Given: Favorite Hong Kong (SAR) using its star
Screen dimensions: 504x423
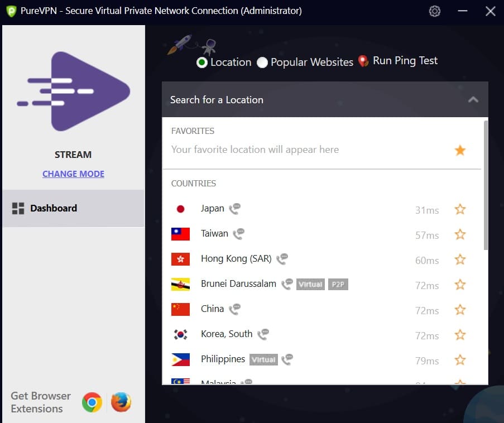Looking at the screenshot, I should pos(460,259).
